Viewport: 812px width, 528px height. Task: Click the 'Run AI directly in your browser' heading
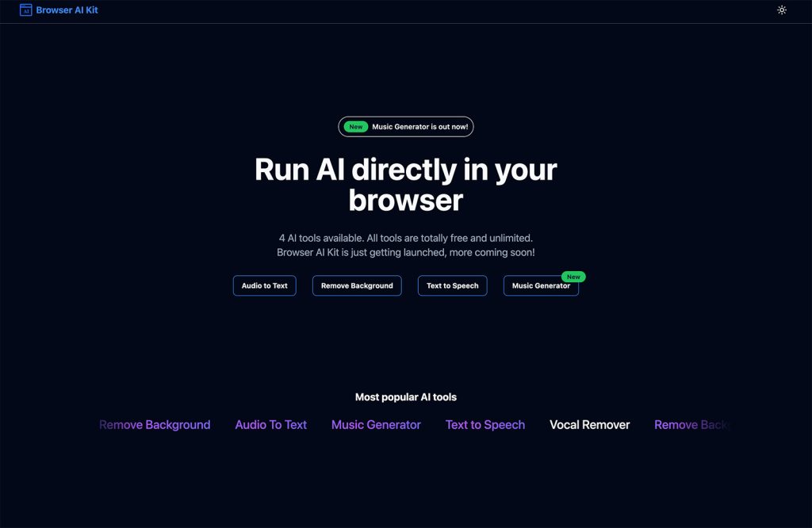click(x=406, y=185)
